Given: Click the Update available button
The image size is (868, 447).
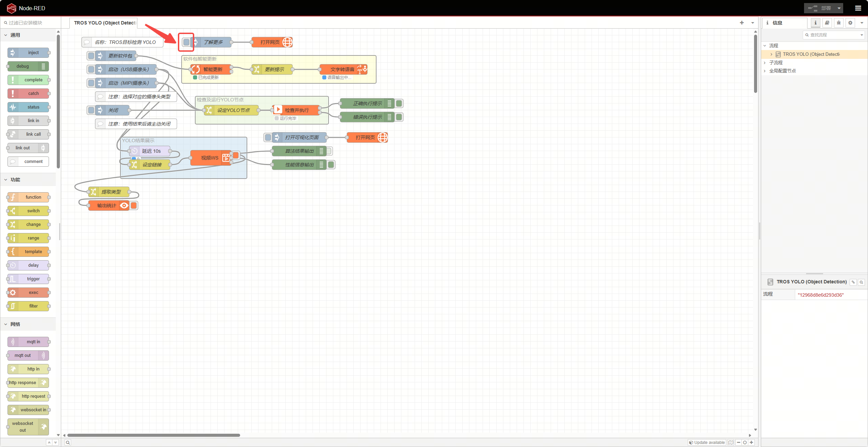Looking at the screenshot, I should (706, 442).
